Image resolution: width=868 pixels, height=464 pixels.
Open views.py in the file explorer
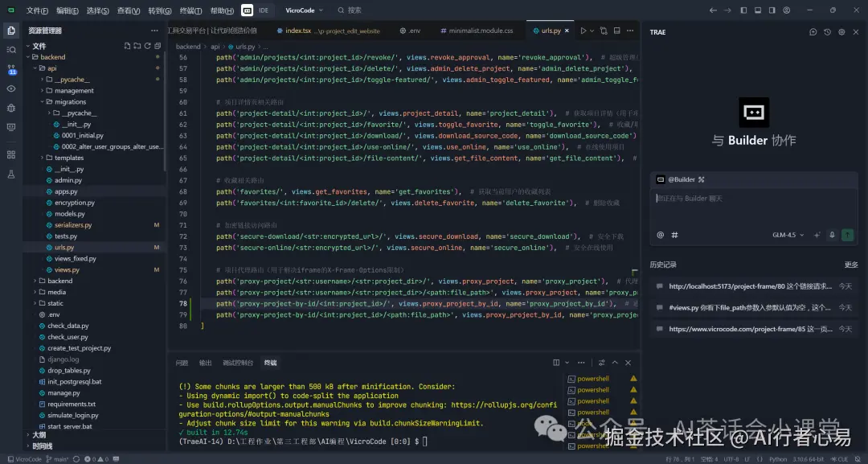(x=67, y=270)
